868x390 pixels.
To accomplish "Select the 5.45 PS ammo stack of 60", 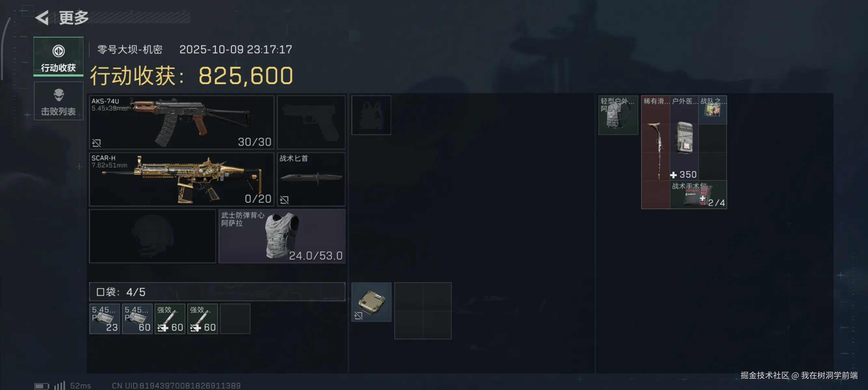I will tap(137, 318).
